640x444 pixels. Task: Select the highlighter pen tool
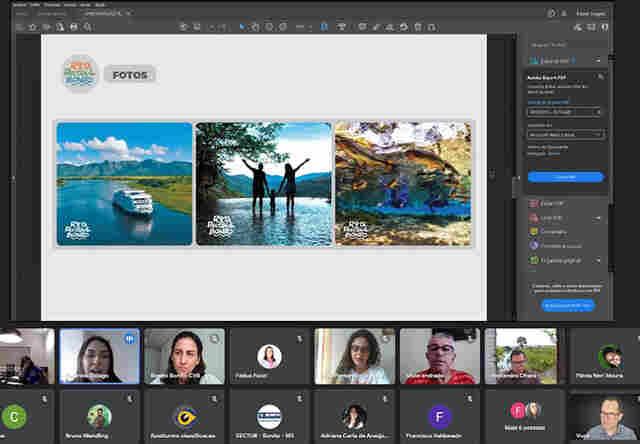click(376, 27)
